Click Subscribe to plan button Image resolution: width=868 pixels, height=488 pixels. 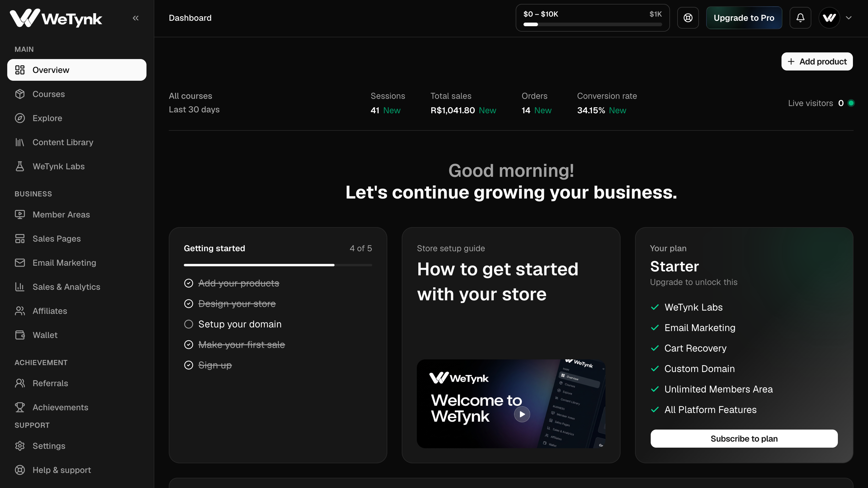tap(744, 439)
